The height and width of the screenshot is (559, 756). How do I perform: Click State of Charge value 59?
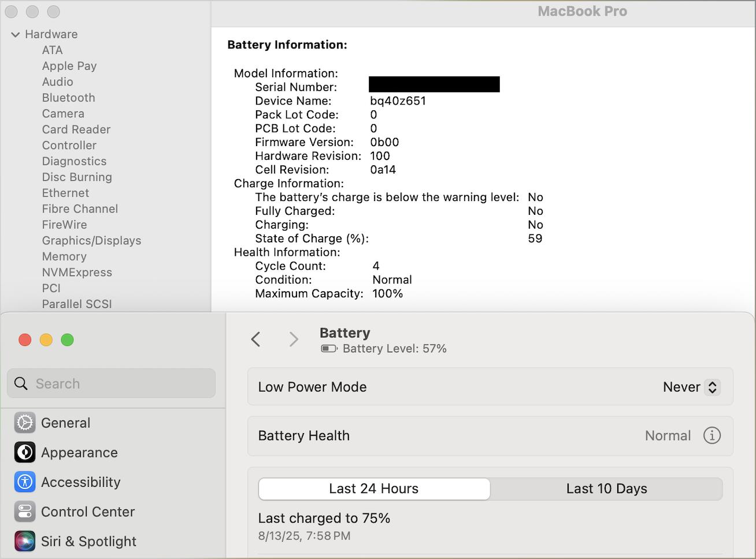pyautogui.click(x=535, y=238)
